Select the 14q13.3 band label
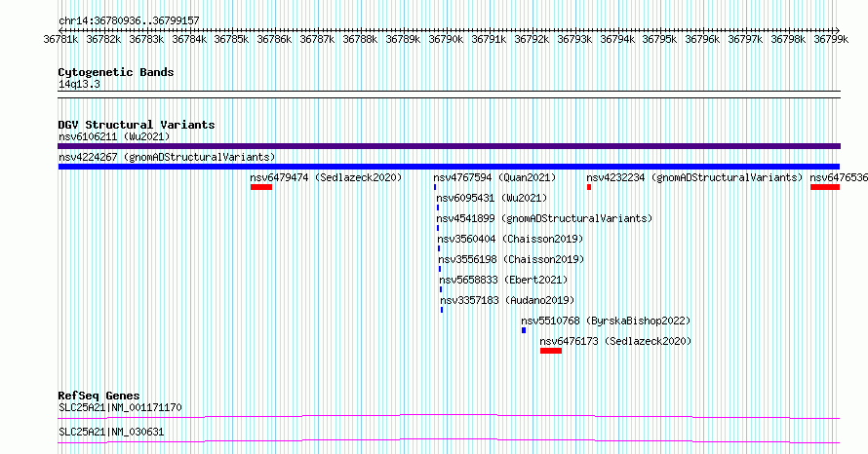Viewport: 868px width, 454px height. click(79, 84)
